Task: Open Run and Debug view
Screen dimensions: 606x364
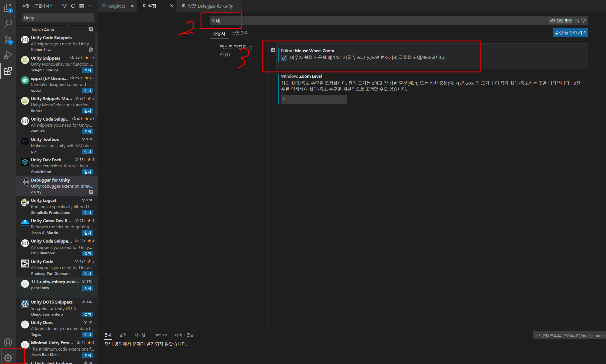Action: (8, 55)
